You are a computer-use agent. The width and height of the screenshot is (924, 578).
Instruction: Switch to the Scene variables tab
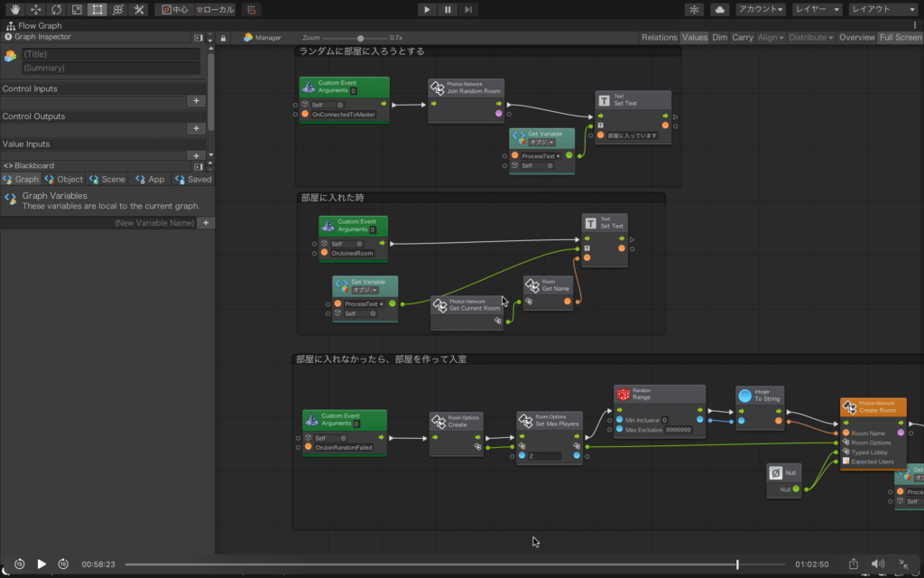(106, 180)
